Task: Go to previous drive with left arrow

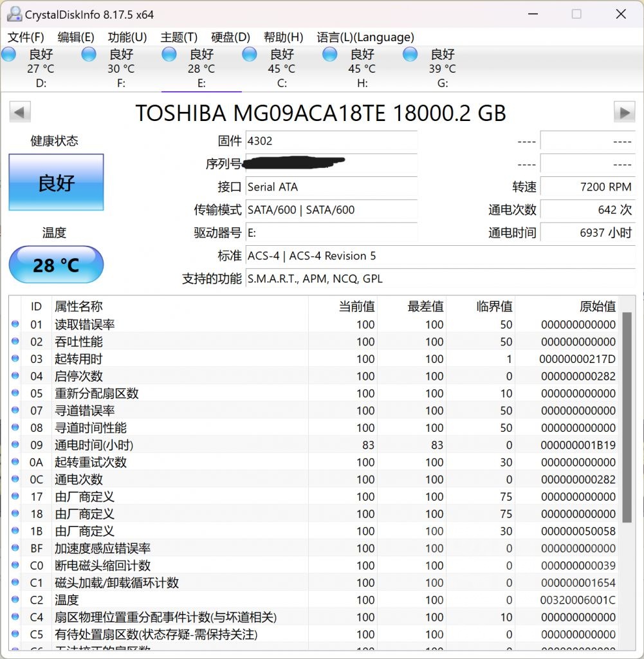Action: [20, 113]
